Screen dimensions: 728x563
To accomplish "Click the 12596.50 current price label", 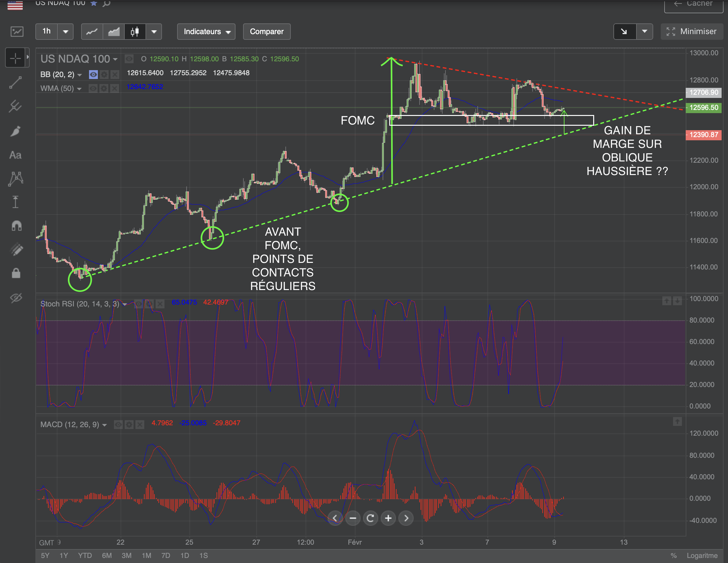I will tap(703, 107).
